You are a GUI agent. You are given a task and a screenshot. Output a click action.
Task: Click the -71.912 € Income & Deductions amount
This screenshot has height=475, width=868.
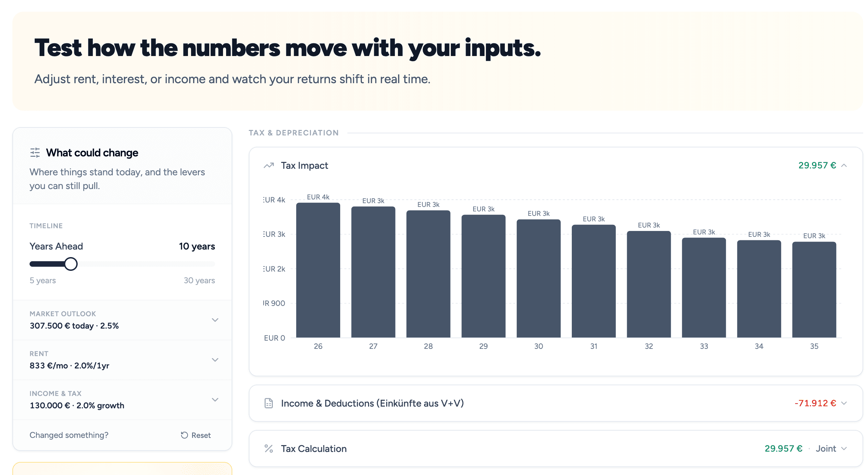click(815, 403)
